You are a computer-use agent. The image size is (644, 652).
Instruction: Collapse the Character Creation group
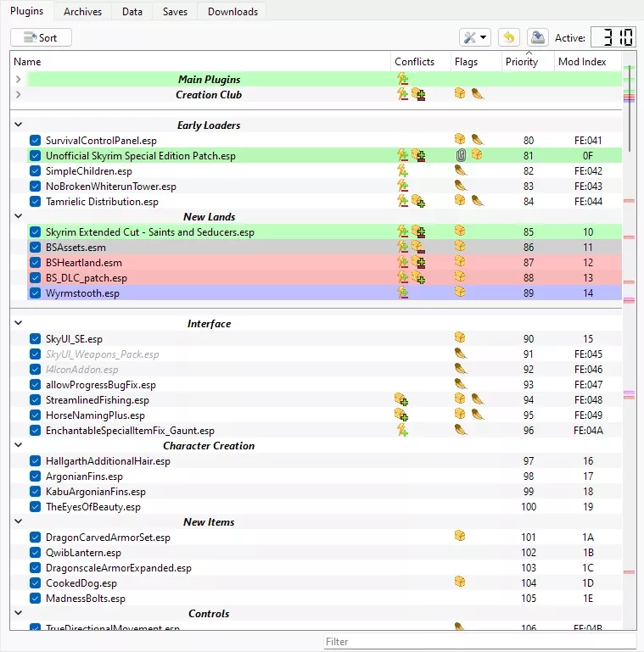point(19,445)
